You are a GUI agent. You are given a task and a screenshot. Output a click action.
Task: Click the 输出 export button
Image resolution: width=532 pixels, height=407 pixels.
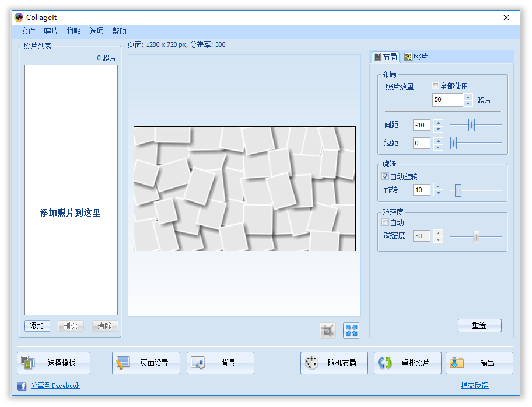[x=479, y=363]
